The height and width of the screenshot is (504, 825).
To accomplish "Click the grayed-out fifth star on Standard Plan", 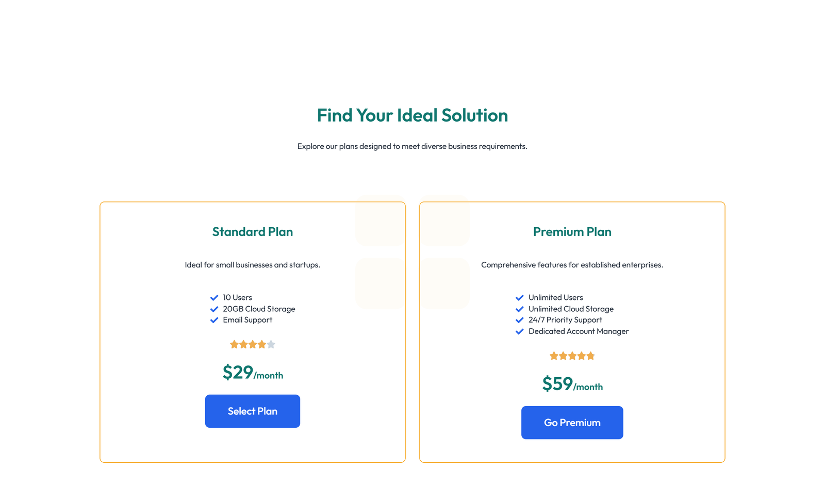I will [x=272, y=344].
